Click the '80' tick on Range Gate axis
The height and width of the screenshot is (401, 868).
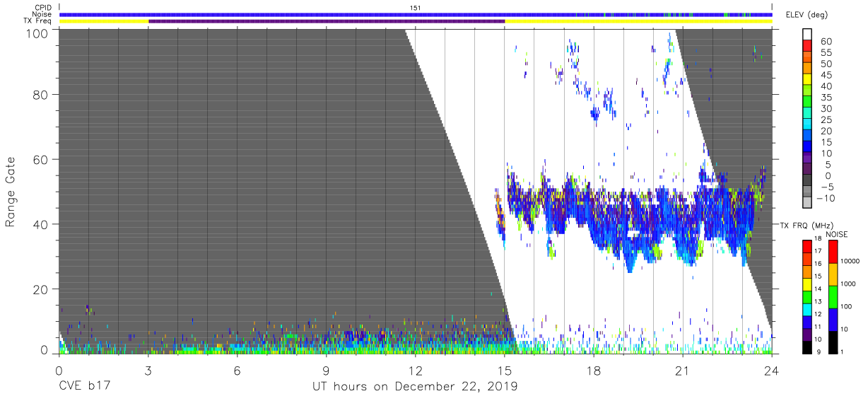pos(40,95)
